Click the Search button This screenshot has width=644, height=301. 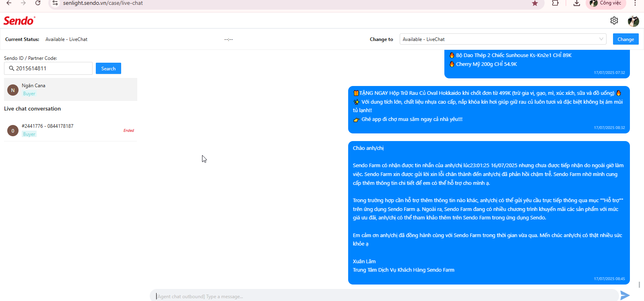click(108, 68)
